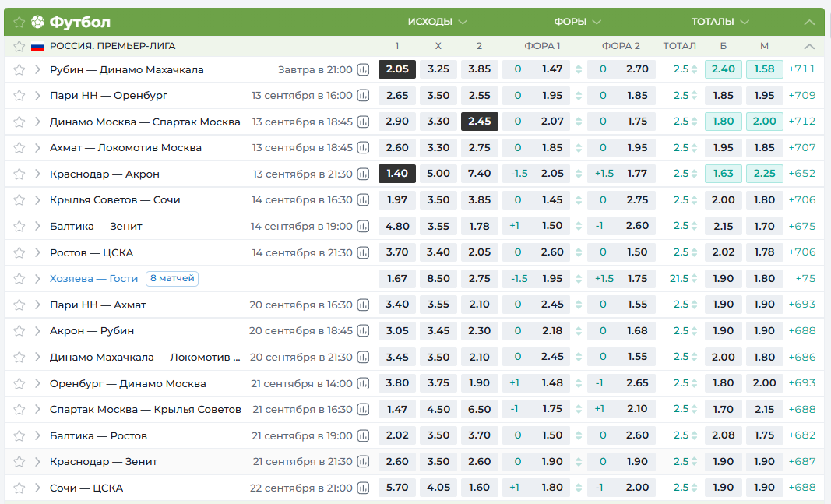This screenshot has height=504, width=831.
Task: Click the 8 матчей badge
Action: click(172, 278)
